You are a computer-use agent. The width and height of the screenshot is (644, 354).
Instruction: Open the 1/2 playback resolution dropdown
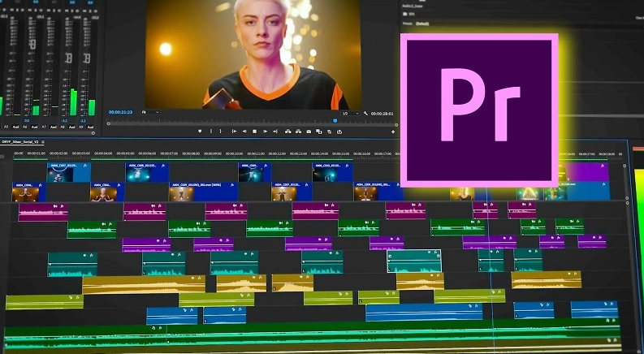point(350,113)
